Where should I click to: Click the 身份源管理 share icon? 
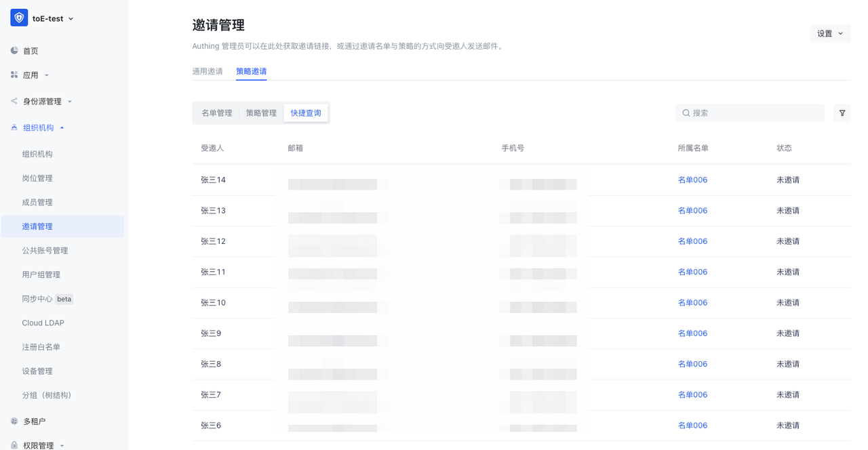click(14, 102)
